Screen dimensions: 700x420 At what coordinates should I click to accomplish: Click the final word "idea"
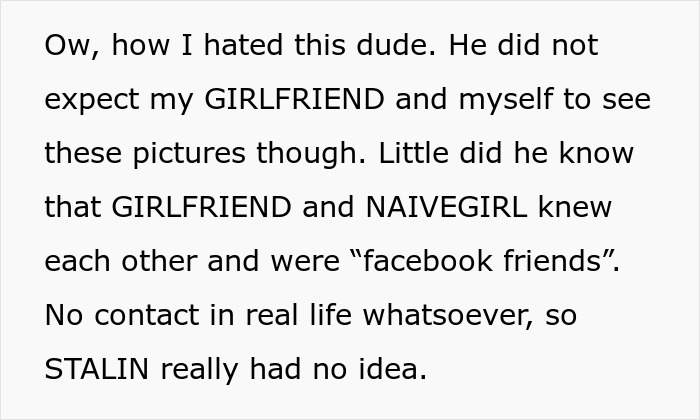[x=394, y=370]
